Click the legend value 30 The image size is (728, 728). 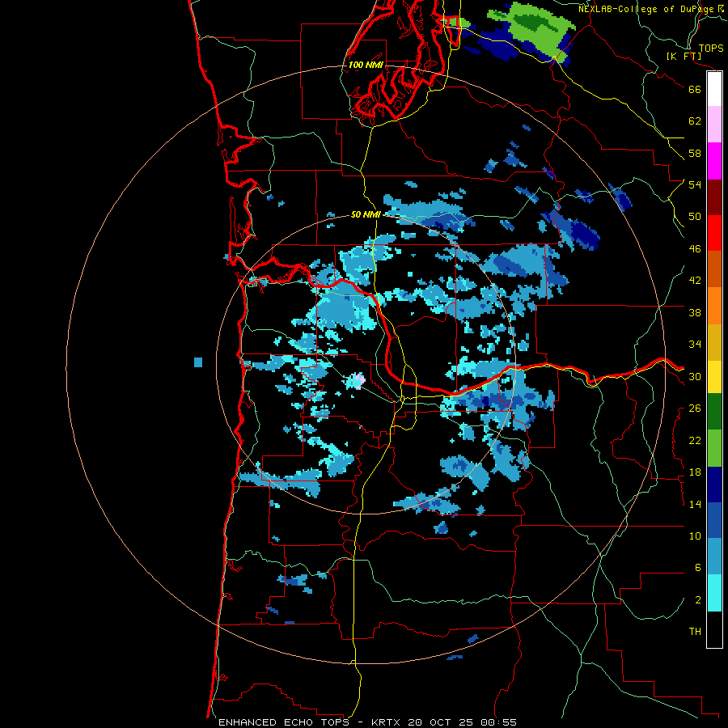click(695, 376)
